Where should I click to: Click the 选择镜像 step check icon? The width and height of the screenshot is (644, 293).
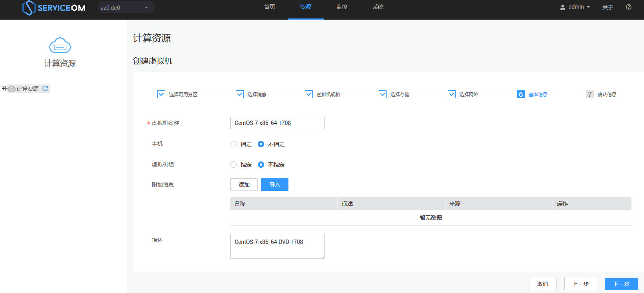240,94
